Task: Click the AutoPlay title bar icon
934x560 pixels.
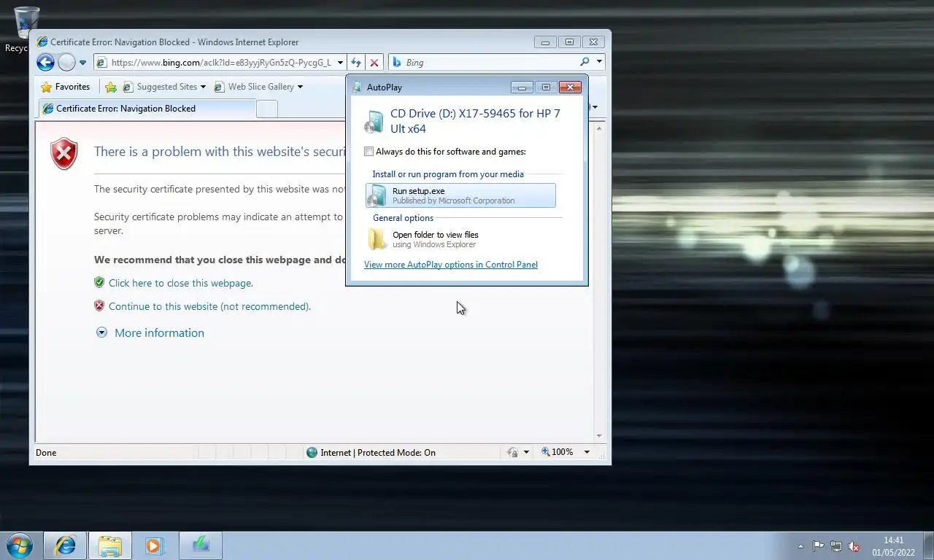Action: 358,87
